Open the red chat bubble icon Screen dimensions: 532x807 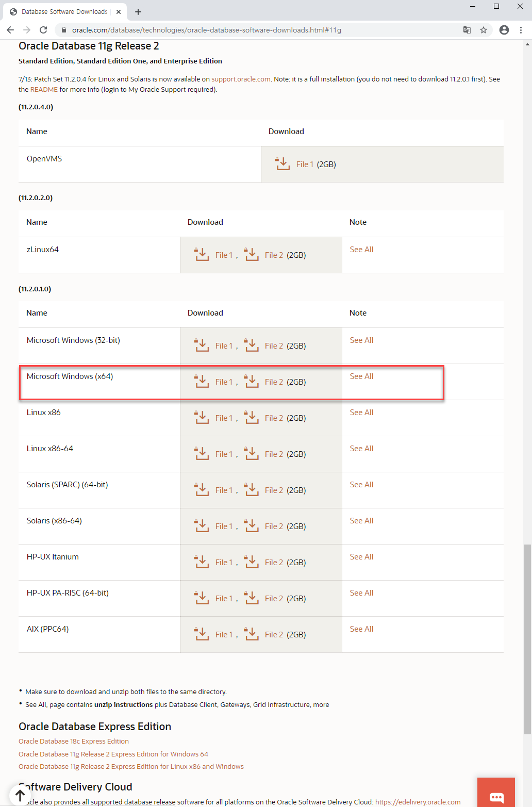click(496, 793)
